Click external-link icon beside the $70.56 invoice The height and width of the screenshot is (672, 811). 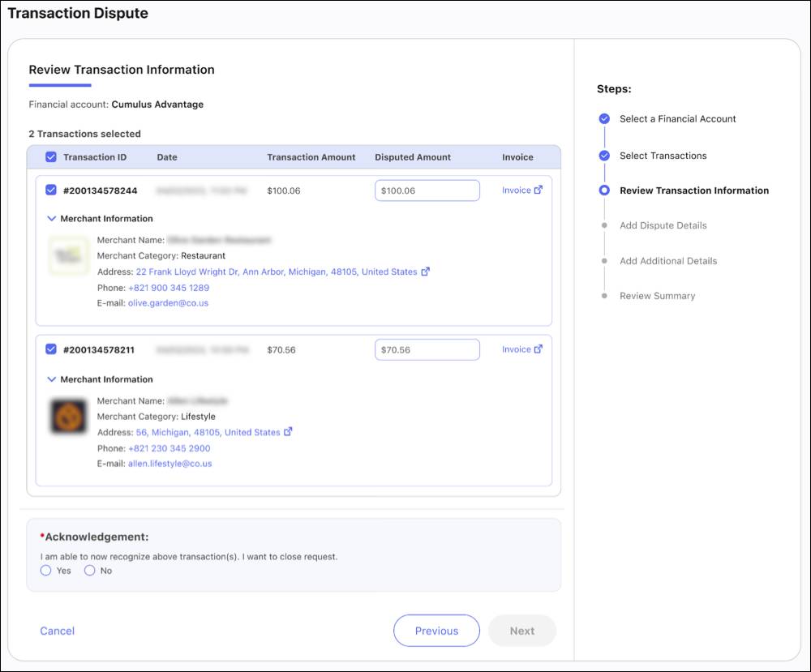click(x=539, y=349)
